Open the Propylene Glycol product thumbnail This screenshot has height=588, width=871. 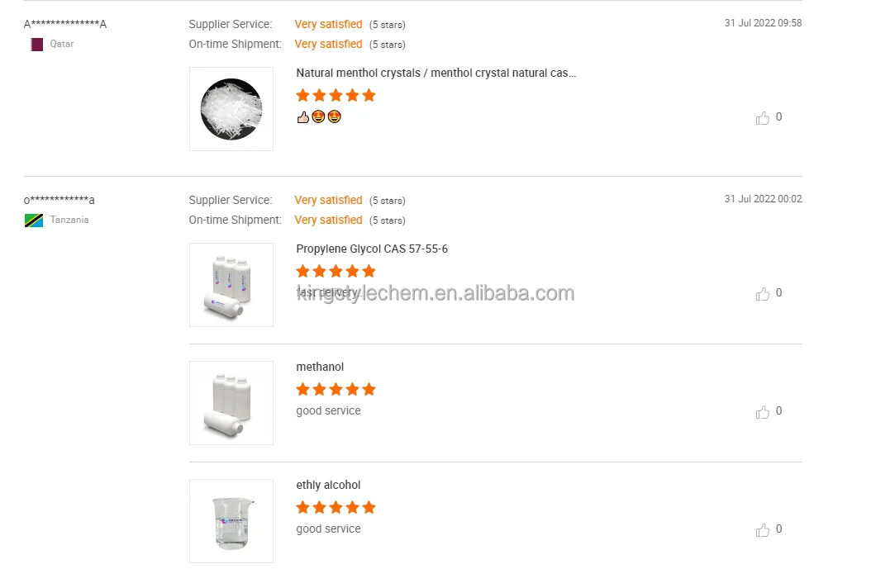pos(231,285)
